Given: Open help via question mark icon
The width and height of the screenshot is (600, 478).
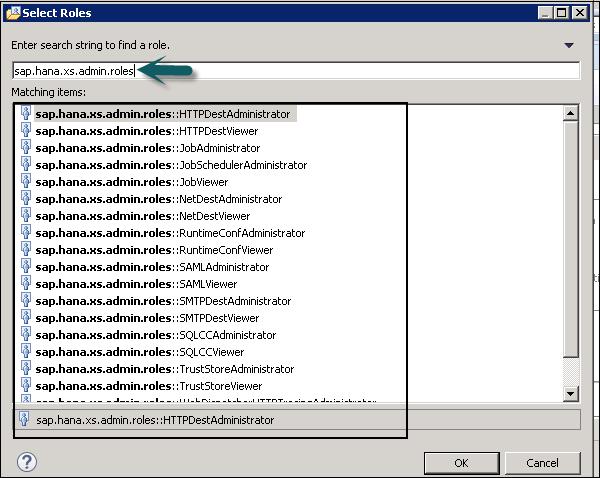Looking at the screenshot, I should point(27,462).
